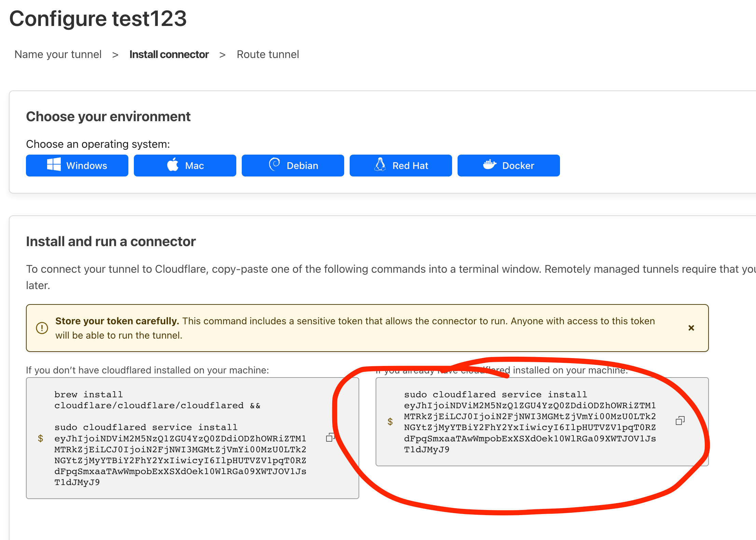
Task: Jump to the Route tunnel step
Action: [x=268, y=55]
